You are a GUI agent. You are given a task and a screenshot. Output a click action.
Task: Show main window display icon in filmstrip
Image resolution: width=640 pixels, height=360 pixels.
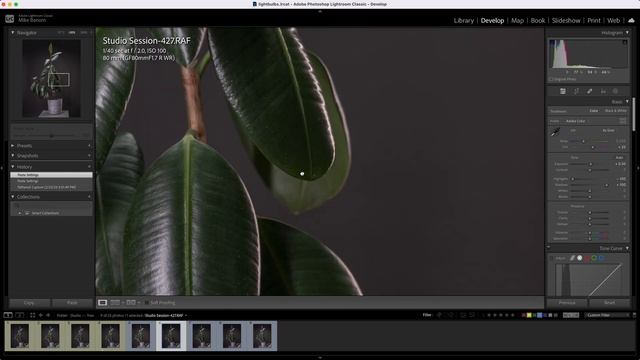click(x=8, y=315)
